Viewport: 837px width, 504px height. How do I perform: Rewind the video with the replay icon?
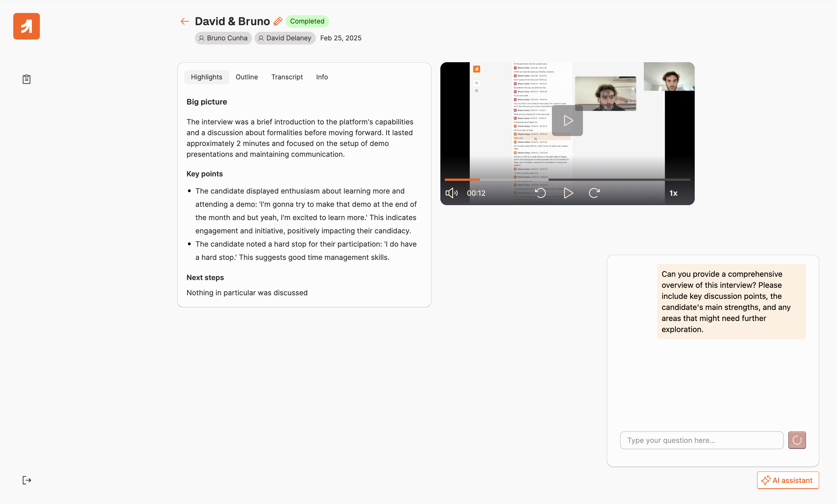pyautogui.click(x=541, y=193)
